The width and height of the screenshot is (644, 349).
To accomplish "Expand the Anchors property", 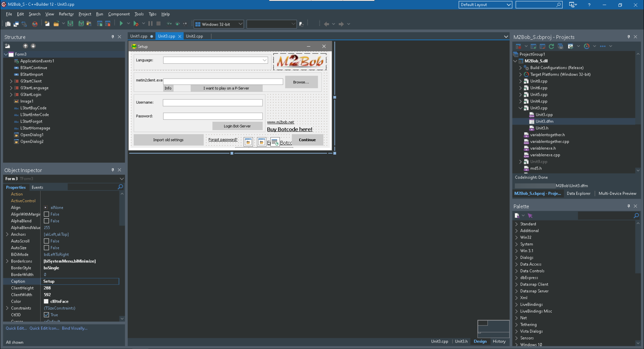I will [7, 234].
